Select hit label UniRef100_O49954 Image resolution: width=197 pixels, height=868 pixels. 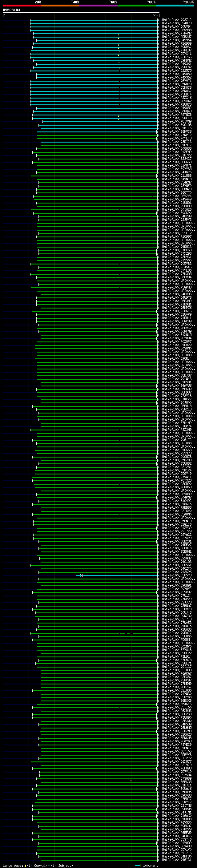(x=177, y=40)
